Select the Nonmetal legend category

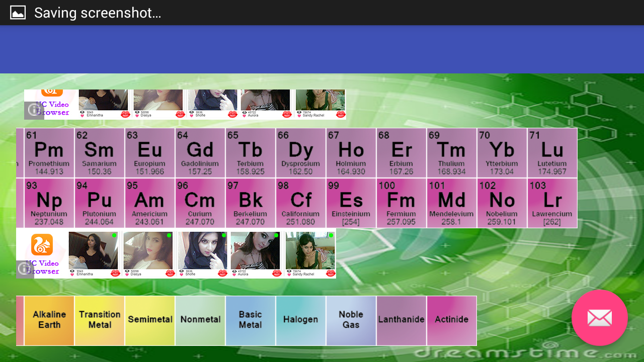(x=200, y=321)
